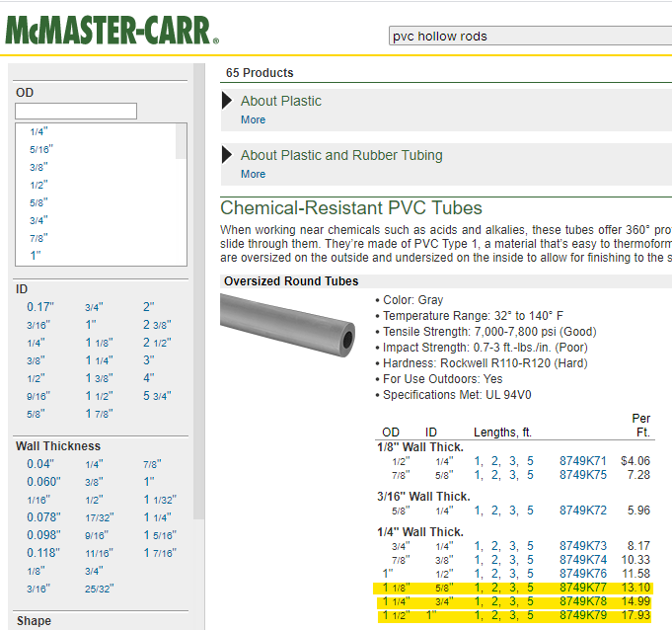Filter by Wall Thickness 11/16"
The height and width of the screenshot is (630, 672).
click(x=99, y=553)
